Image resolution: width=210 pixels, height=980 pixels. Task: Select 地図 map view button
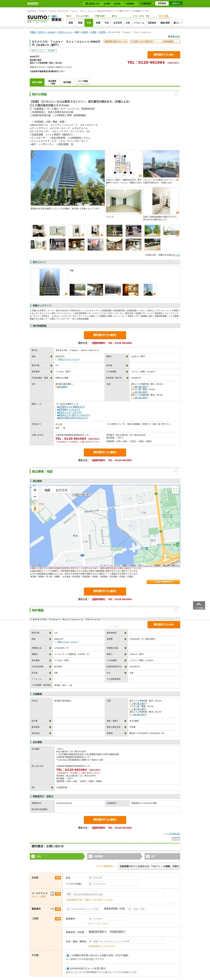(47, 490)
